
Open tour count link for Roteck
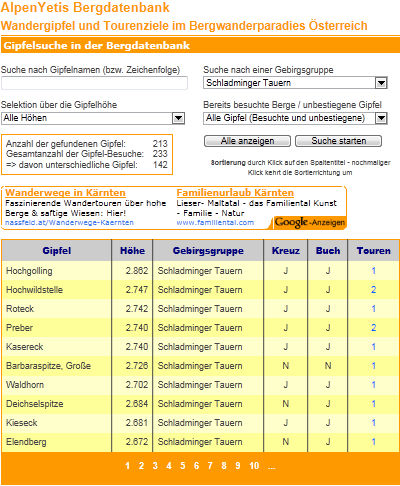point(374,309)
